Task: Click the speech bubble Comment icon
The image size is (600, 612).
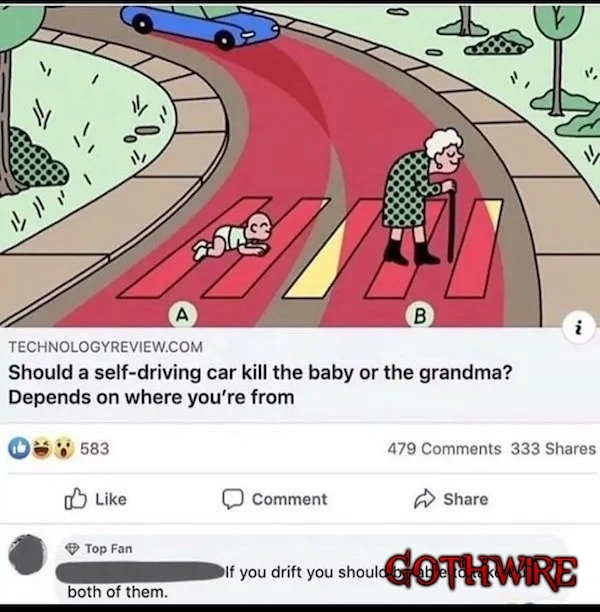Action: point(233,499)
